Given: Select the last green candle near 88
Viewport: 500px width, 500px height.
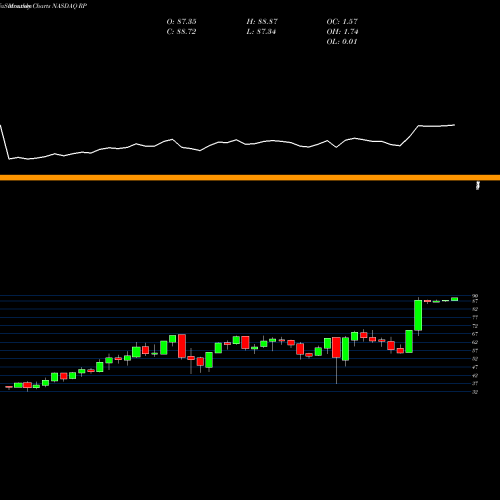Looking at the screenshot, I should (455, 299).
